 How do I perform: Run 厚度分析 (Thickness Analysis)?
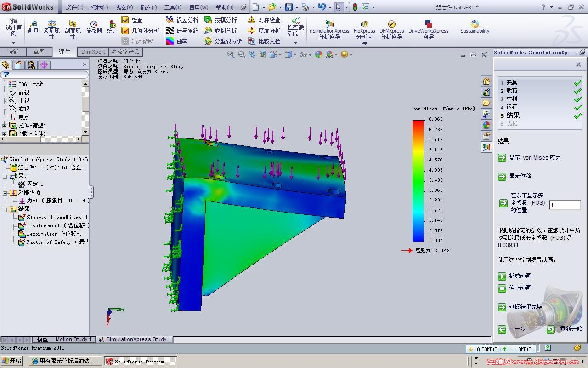pyautogui.click(x=264, y=31)
